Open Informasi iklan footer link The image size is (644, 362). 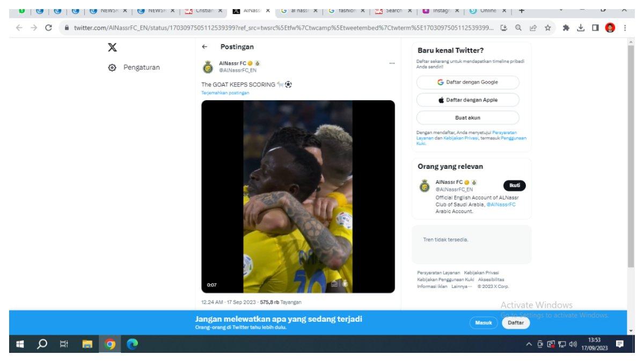(432, 286)
